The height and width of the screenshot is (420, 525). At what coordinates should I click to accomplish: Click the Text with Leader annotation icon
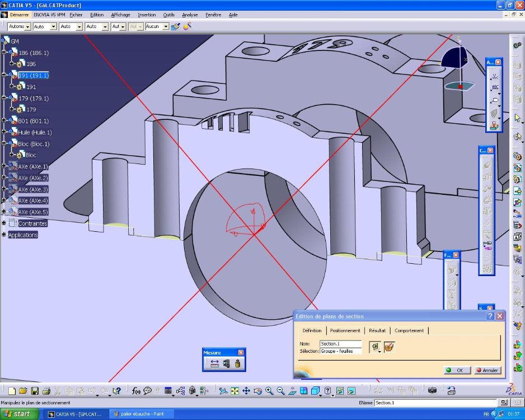494,88
